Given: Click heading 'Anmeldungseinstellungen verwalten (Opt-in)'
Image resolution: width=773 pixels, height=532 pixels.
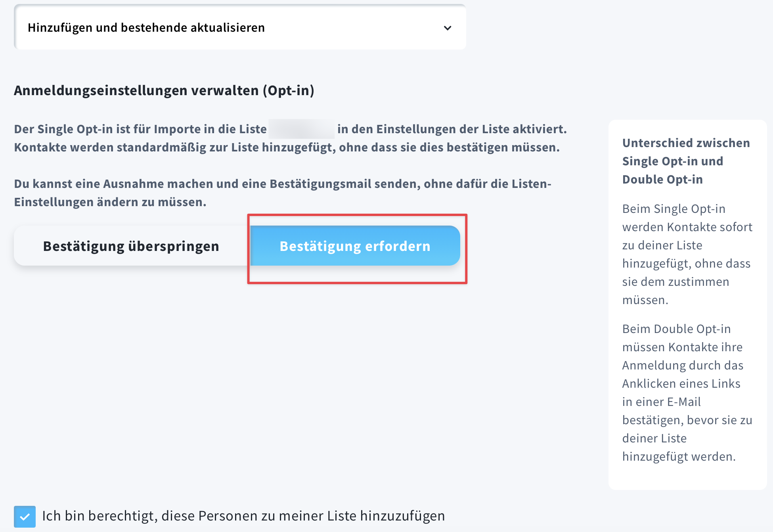Looking at the screenshot, I should pos(164,90).
